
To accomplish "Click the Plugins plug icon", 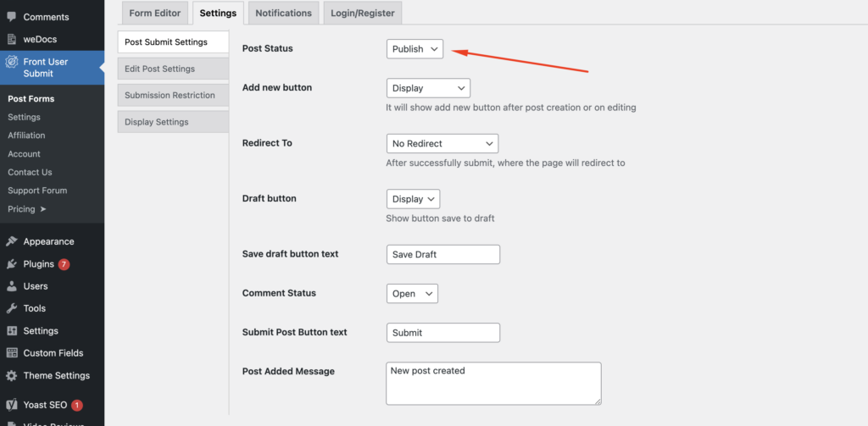I will click(11, 264).
